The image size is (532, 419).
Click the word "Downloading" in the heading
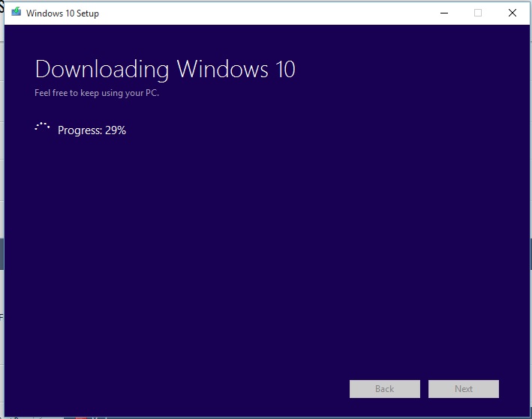(103, 70)
